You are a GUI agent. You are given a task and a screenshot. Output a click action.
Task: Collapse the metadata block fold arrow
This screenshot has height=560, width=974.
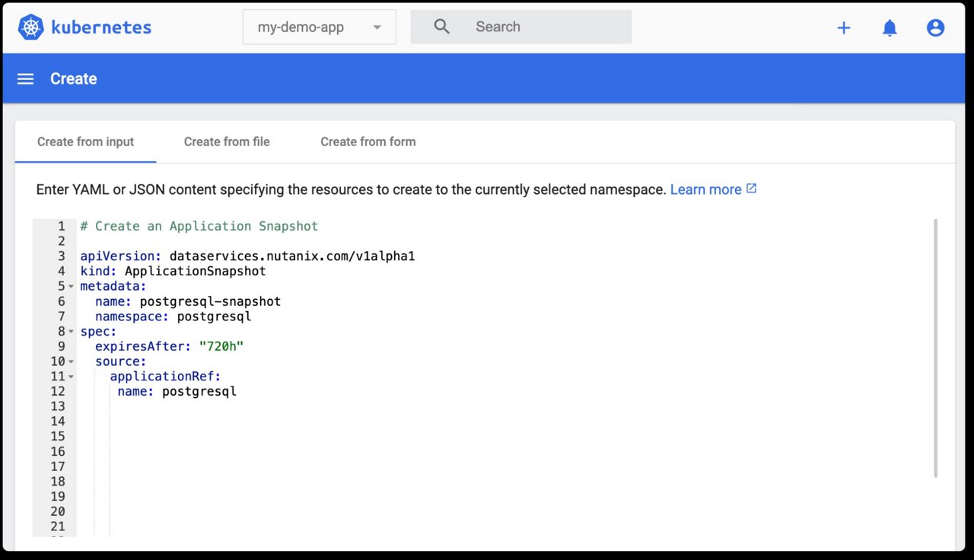point(71,287)
